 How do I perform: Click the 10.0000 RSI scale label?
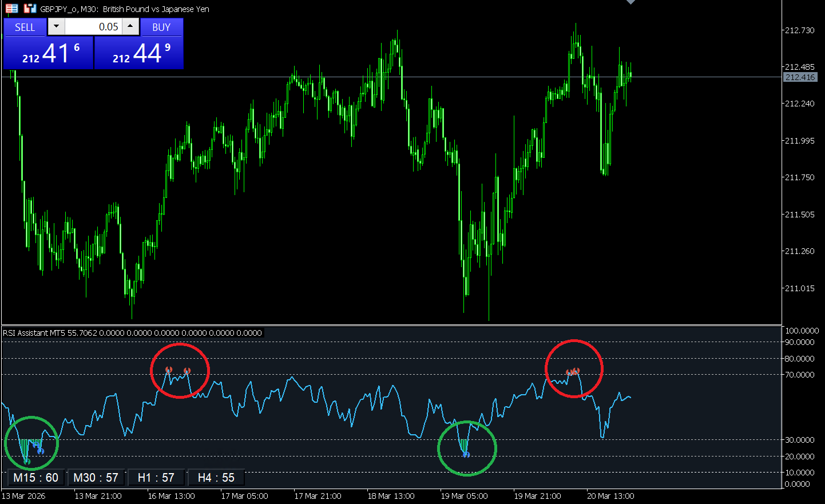799,473
